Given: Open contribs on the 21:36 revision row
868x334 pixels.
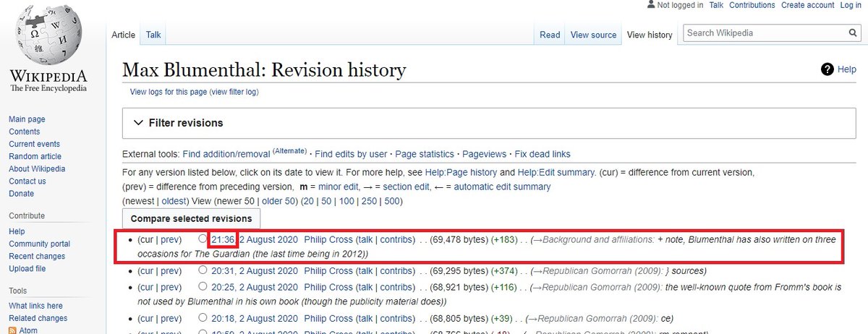Looking at the screenshot, I should coord(395,239).
